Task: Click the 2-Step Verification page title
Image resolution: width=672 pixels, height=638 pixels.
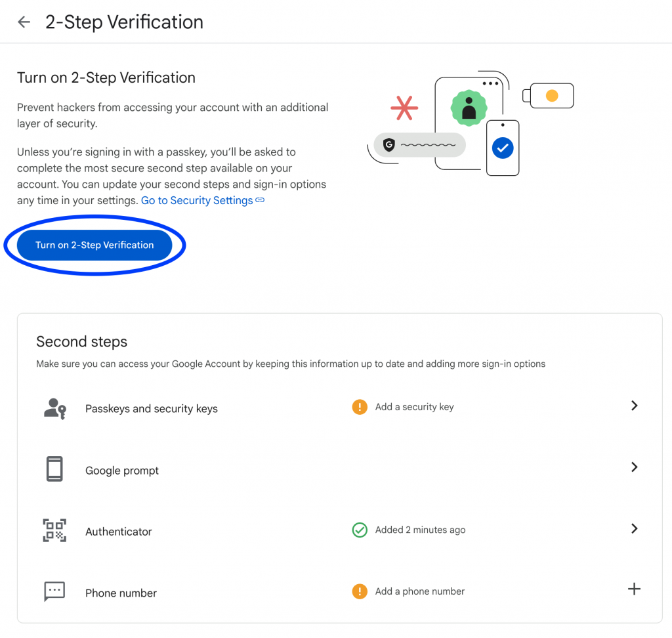Action: (x=124, y=22)
